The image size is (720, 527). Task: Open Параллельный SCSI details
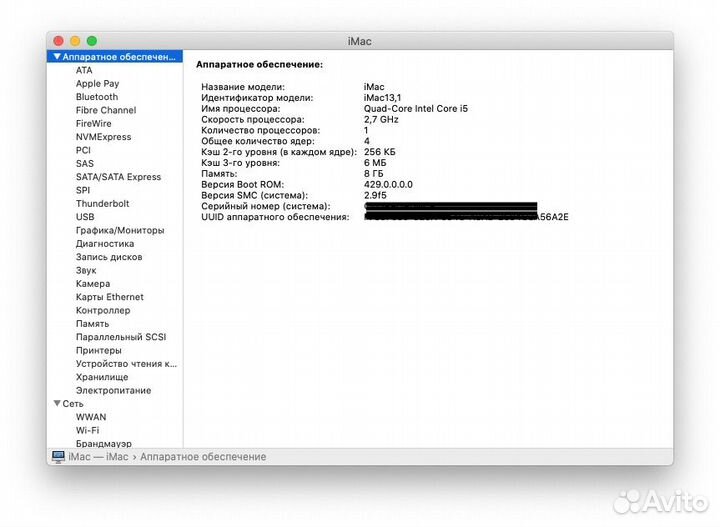[x=121, y=337]
